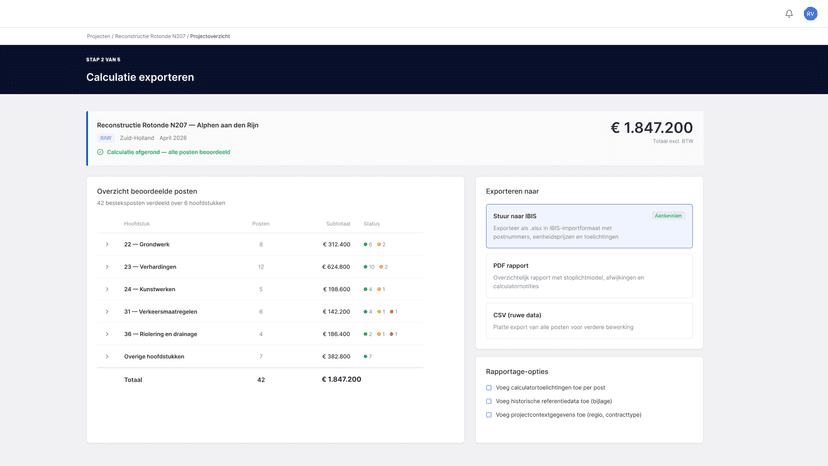Viewport: 828px width, 466px height.
Task: Click the Subtotaal column header
Action: pos(338,224)
